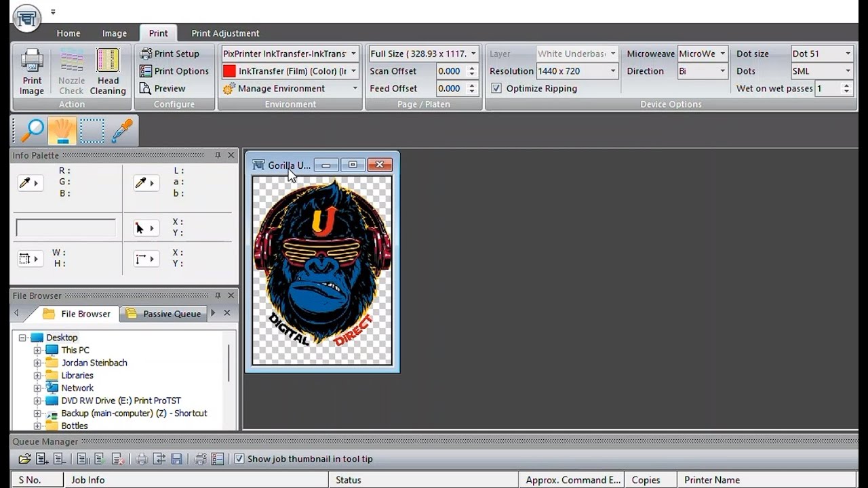The image size is (868, 488).
Task: Click the RGB eyedropper in Info Palette
Action: coord(30,182)
